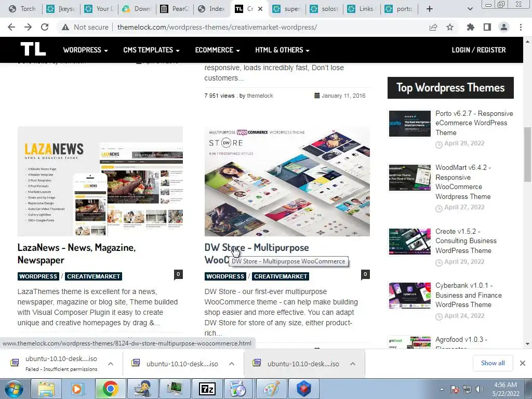Image resolution: width=532 pixels, height=399 pixels.
Task: Click the address bar URL field
Action: [x=217, y=27]
